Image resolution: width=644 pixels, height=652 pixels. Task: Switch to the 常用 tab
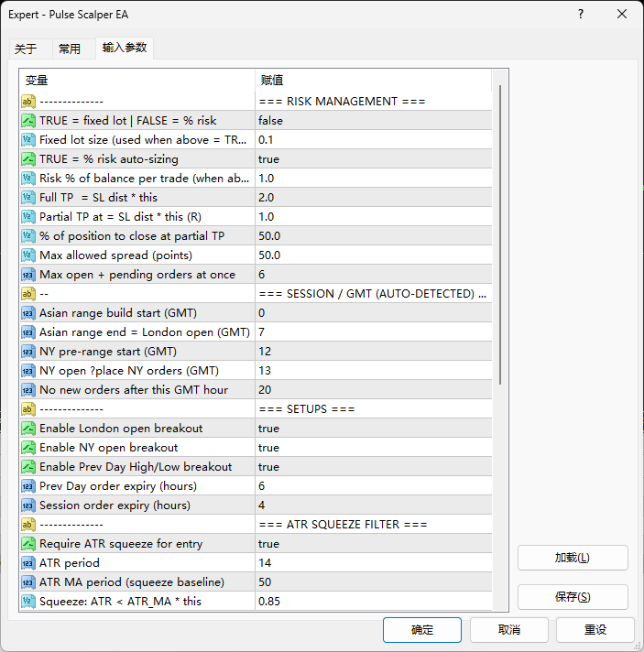click(70, 49)
